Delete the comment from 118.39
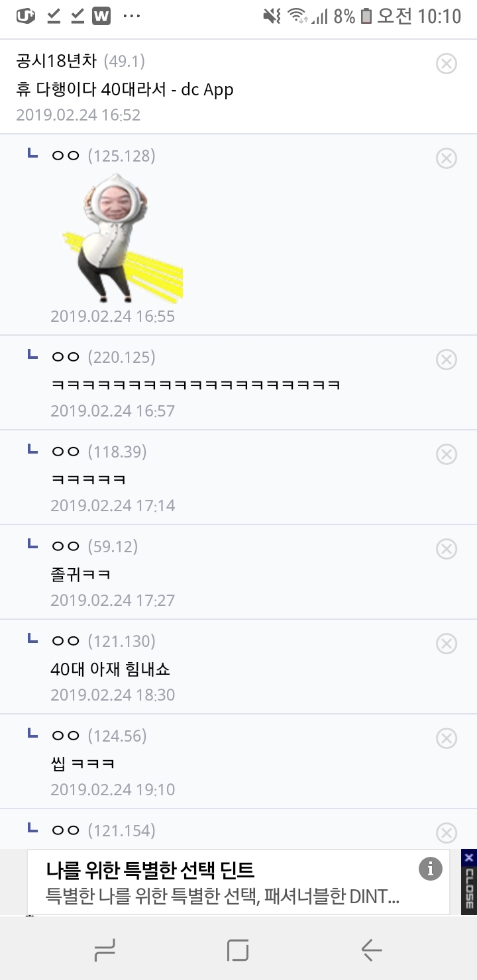Image resolution: width=477 pixels, height=980 pixels. 447,454
